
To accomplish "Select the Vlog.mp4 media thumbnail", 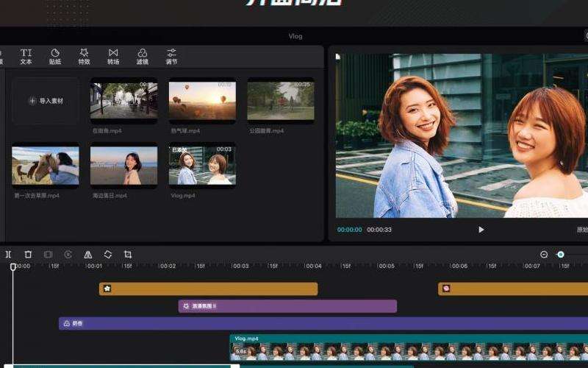I will point(203,166).
